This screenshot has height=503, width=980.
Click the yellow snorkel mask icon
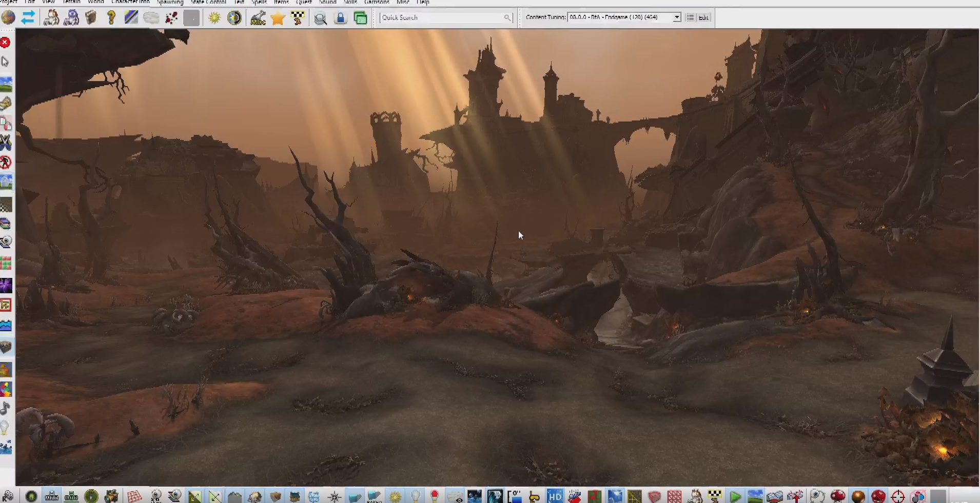click(x=534, y=497)
